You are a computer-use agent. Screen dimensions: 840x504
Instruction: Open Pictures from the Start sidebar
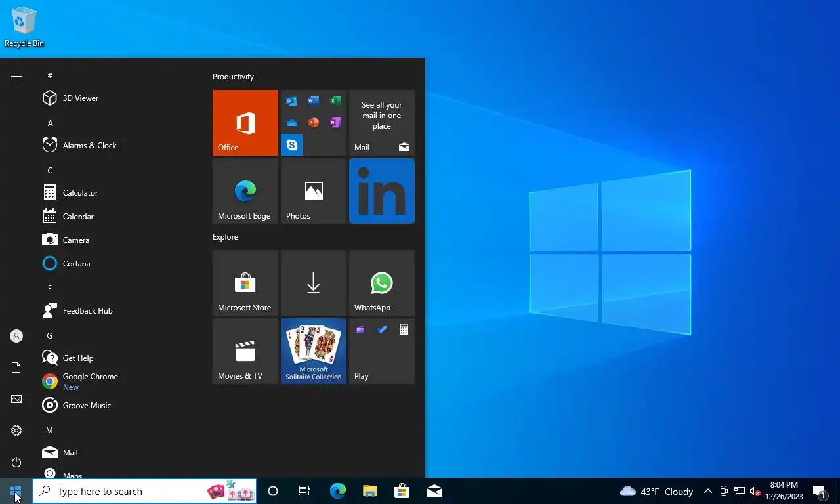pos(16,399)
